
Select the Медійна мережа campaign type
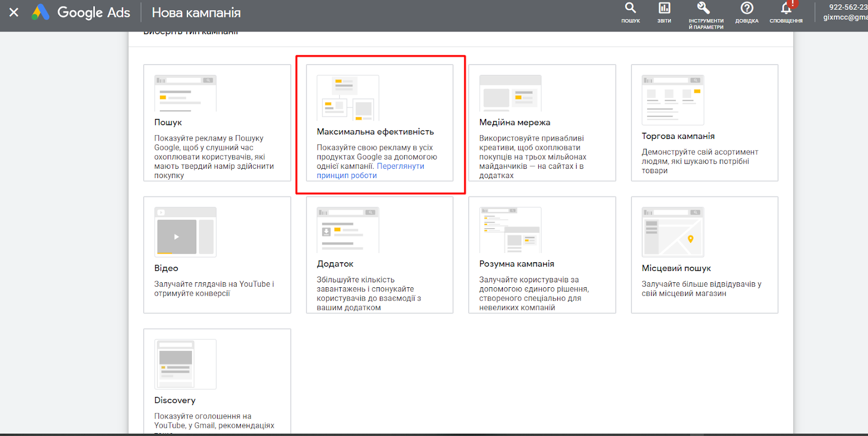click(x=515, y=122)
